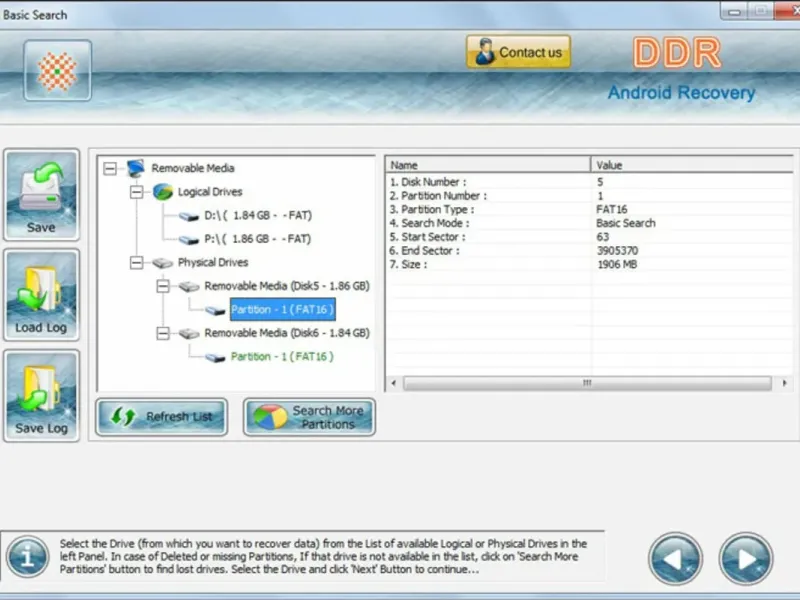Click the Disk6 removable media icon
The width and height of the screenshot is (800, 600).
189,334
